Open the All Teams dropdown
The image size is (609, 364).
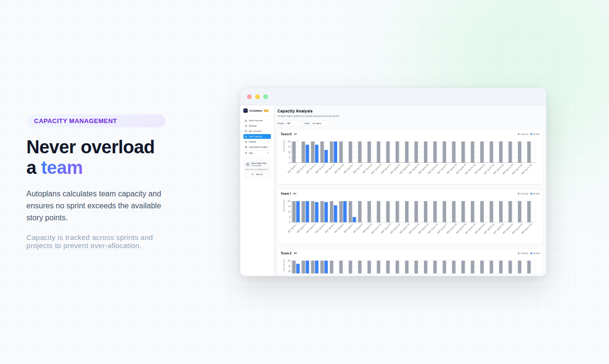[321, 124]
